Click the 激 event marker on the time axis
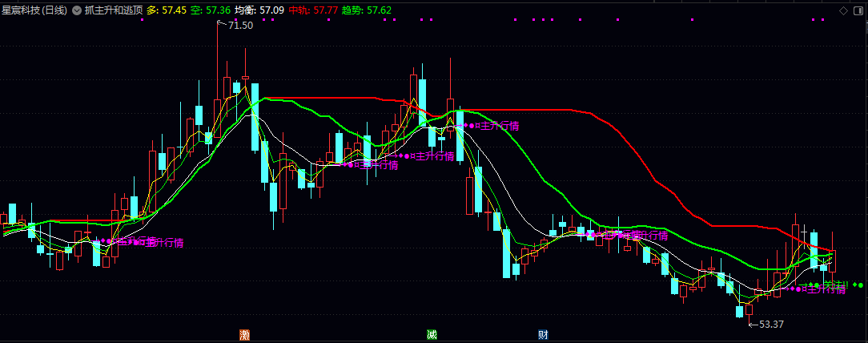This screenshot has width=868, height=343. 244,335
